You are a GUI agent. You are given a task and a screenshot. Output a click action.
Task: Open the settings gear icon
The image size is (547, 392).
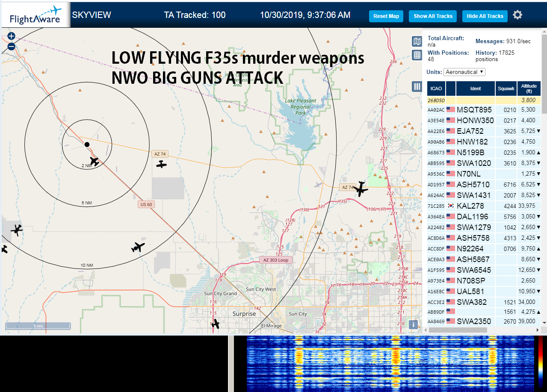click(517, 15)
